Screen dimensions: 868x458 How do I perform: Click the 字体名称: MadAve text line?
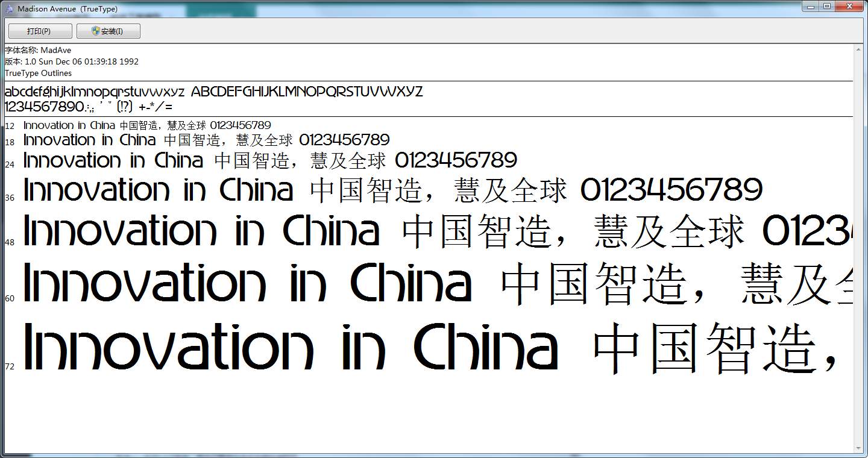pos(38,50)
